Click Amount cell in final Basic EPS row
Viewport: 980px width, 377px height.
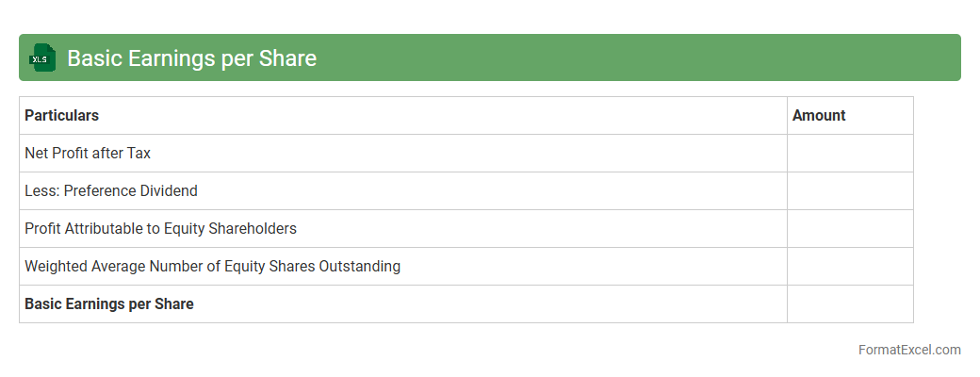[850, 304]
